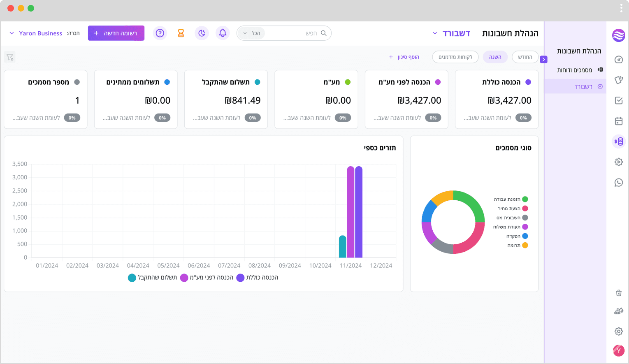This screenshot has width=629, height=364.
Task: Toggle הכנסה כוללת legend color swatch
Action: [x=240, y=278]
